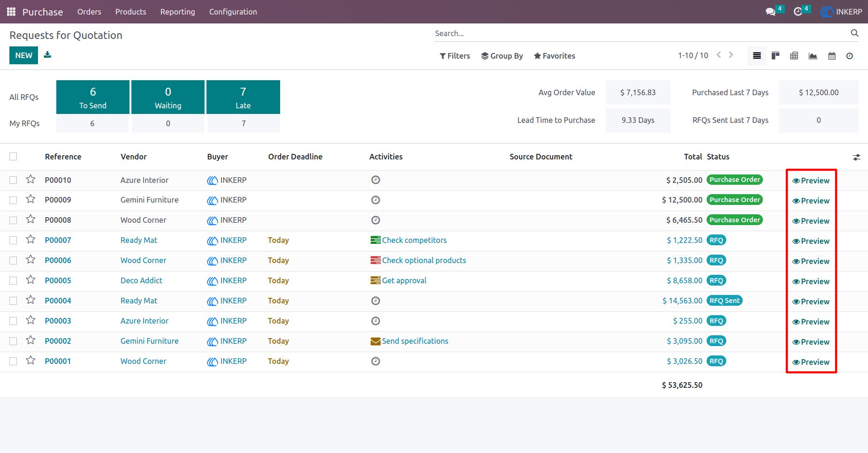The width and height of the screenshot is (868, 453).
Task: Open optional columns settings icon
Action: (x=857, y=157)
